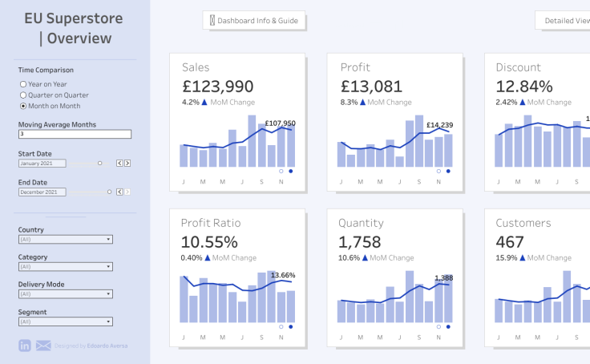Open designer Edoardo Aversa link
The height and width of the screenshot is (364, 590).
point(107,346)
